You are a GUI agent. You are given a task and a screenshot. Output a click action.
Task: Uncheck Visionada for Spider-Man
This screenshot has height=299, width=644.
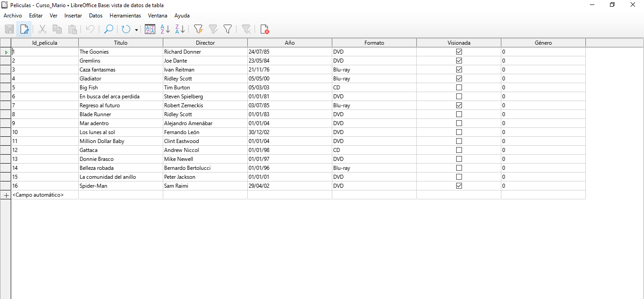(x=459, y=186)
